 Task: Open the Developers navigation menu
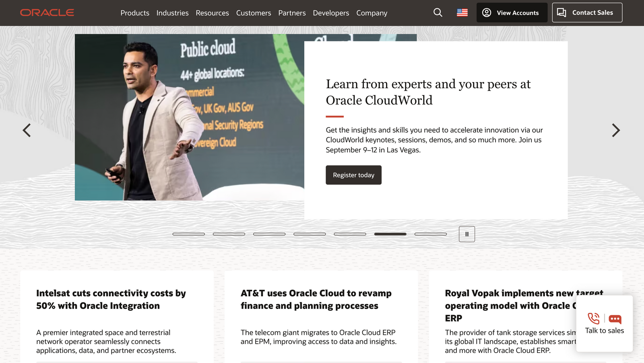click(331, 12)
